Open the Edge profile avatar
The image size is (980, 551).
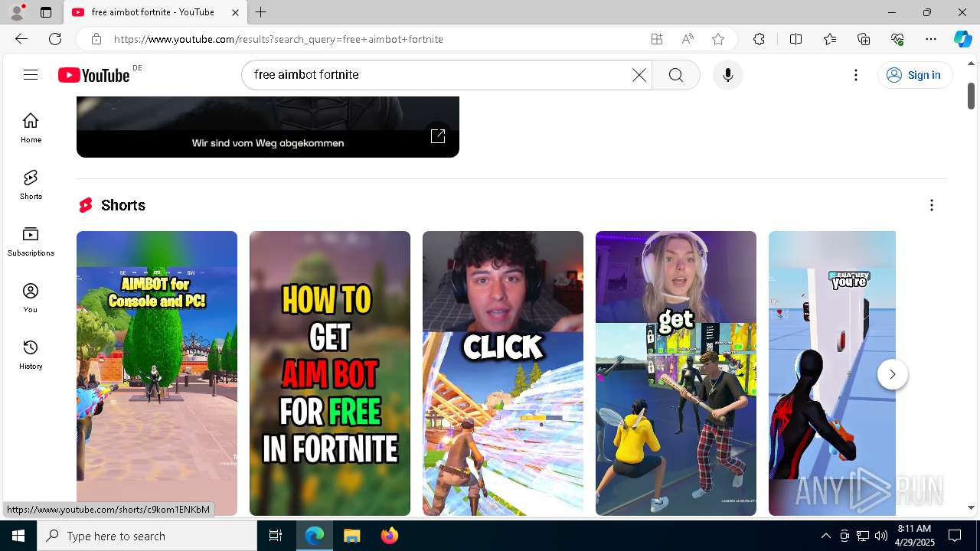point(17,12)
